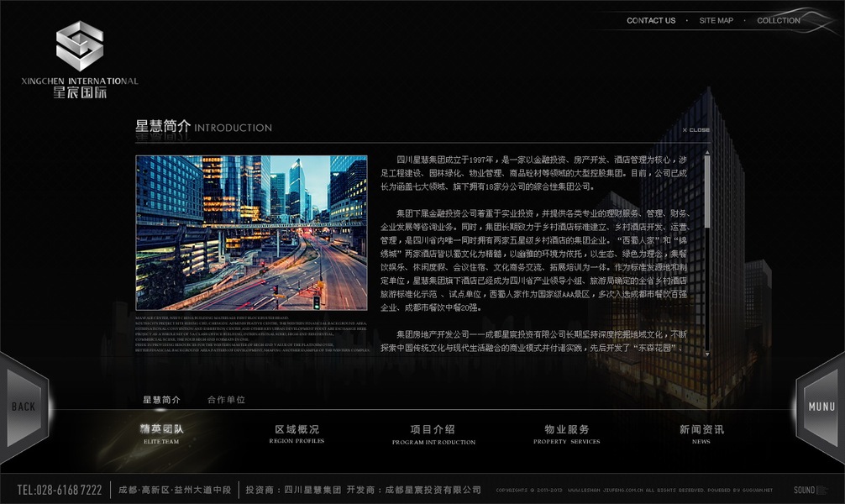The width and height of the screenshot is (845, 504).
Task: Click the city night photo thumbnail
Action: click(252, 233)
